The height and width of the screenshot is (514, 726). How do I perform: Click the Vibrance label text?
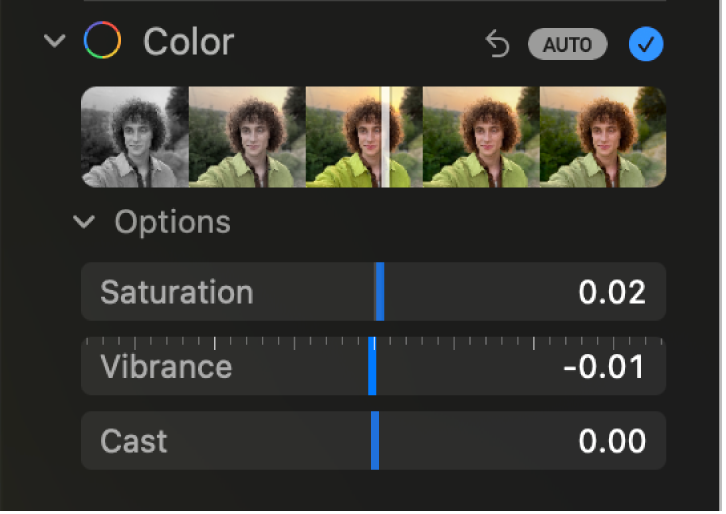166,367
